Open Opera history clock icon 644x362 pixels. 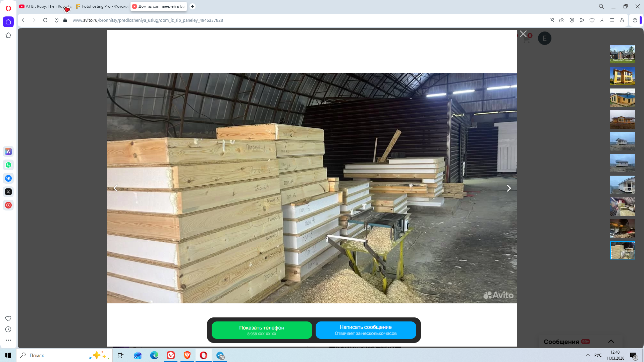[x=8, y=329]
